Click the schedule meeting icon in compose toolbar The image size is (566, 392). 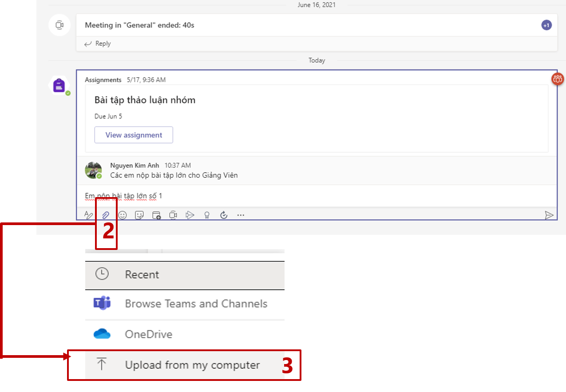click(x=156, y=215)
